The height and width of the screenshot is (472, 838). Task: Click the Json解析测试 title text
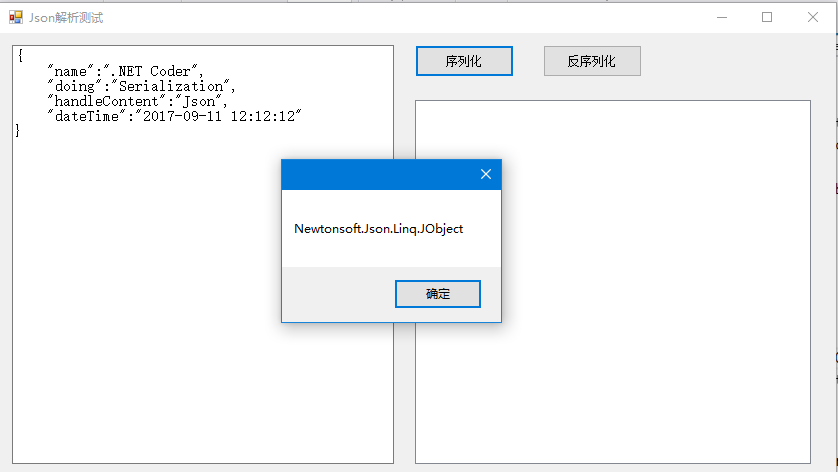pyautogui.click(x=66, y=18)
